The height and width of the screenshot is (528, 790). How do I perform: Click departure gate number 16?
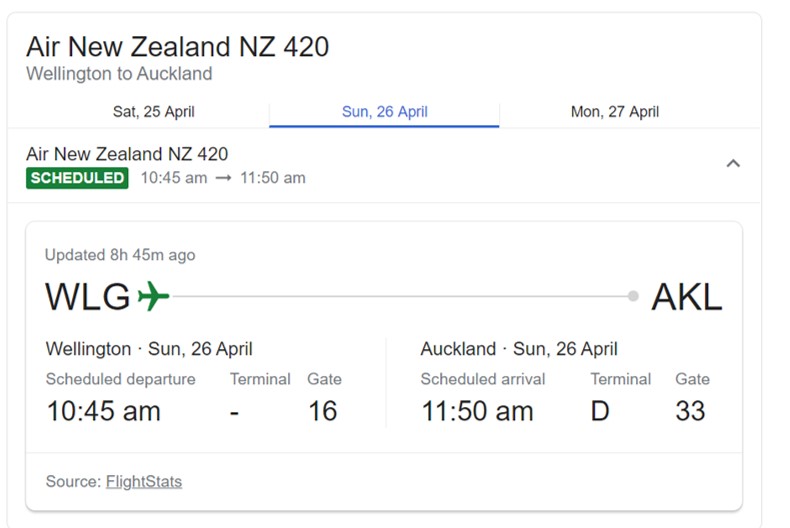(x=322, y=410)
